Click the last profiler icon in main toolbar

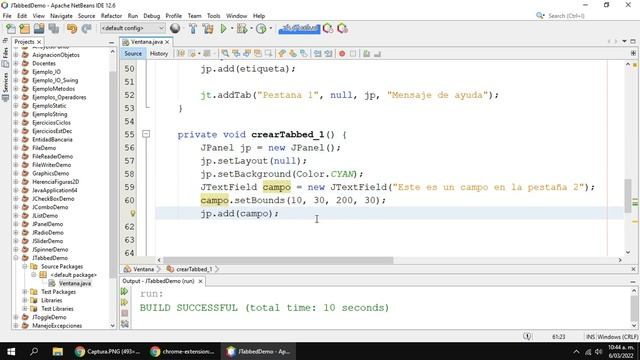[342, 29]
